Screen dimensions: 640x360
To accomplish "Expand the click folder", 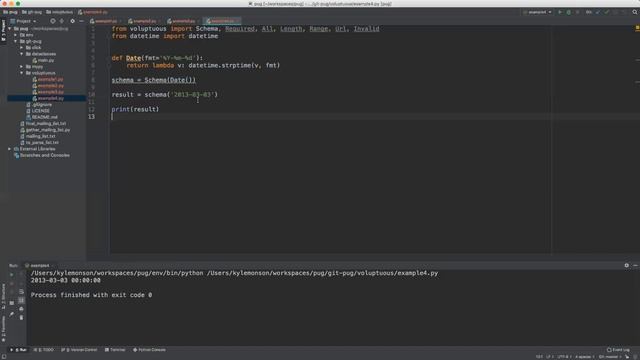I will point(22,47).
